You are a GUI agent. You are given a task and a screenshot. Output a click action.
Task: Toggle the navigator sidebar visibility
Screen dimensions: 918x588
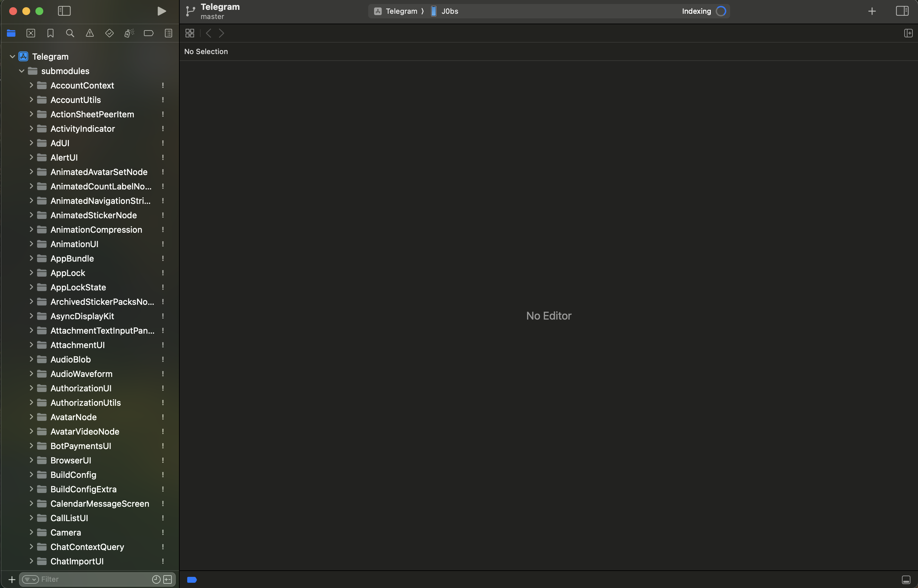pyautogui.click(x=64, y=11)
